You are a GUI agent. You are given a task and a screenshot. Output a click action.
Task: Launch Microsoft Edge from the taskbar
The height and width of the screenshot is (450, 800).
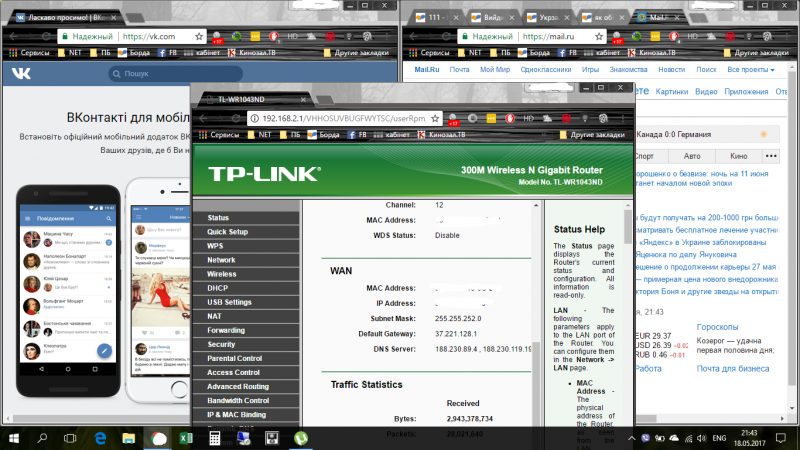point(101,438)
